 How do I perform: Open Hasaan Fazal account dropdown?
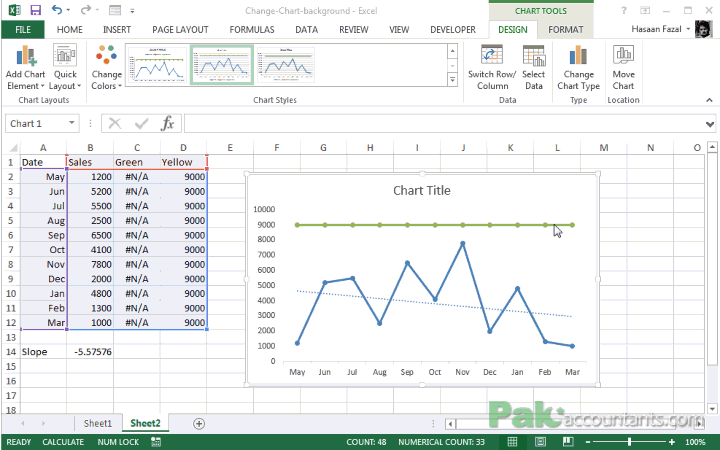[661, 29]
